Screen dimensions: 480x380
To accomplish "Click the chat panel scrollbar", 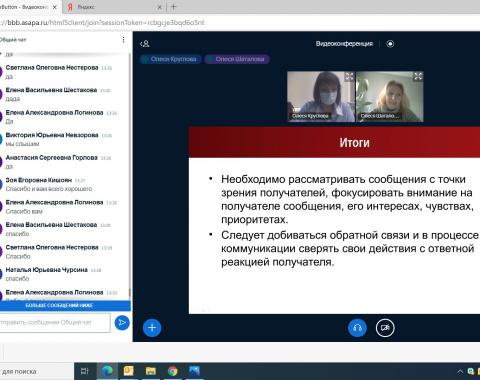I will tap(129, 177).
